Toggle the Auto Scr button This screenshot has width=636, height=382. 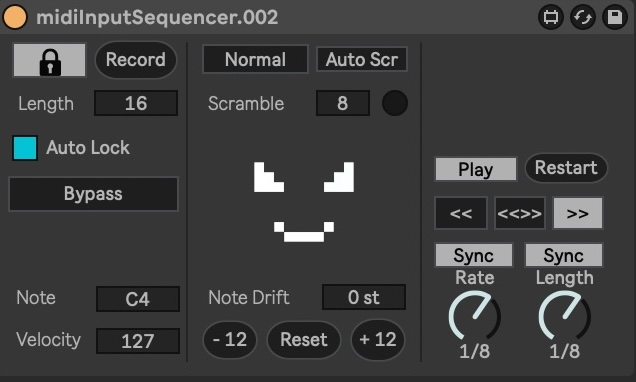(362, 60)
